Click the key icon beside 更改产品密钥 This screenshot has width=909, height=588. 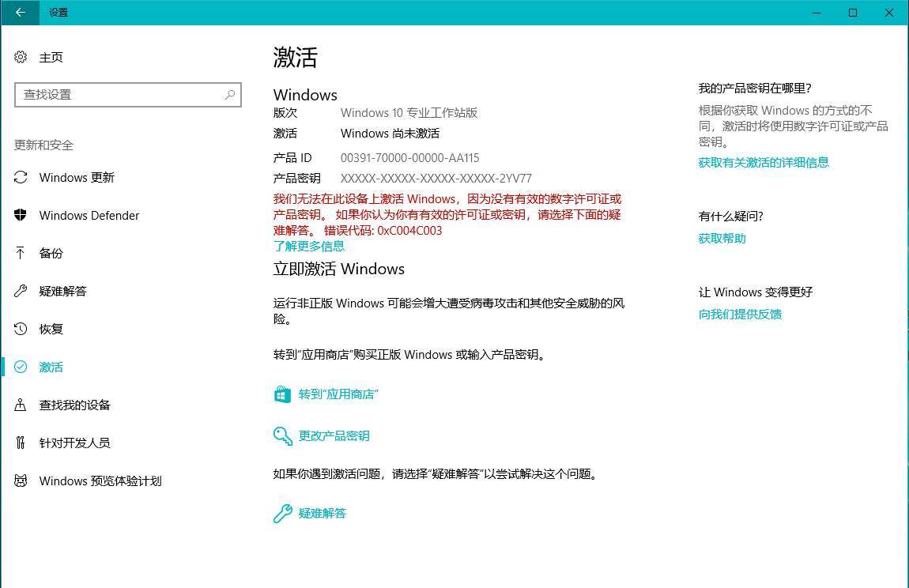(282, 435)
